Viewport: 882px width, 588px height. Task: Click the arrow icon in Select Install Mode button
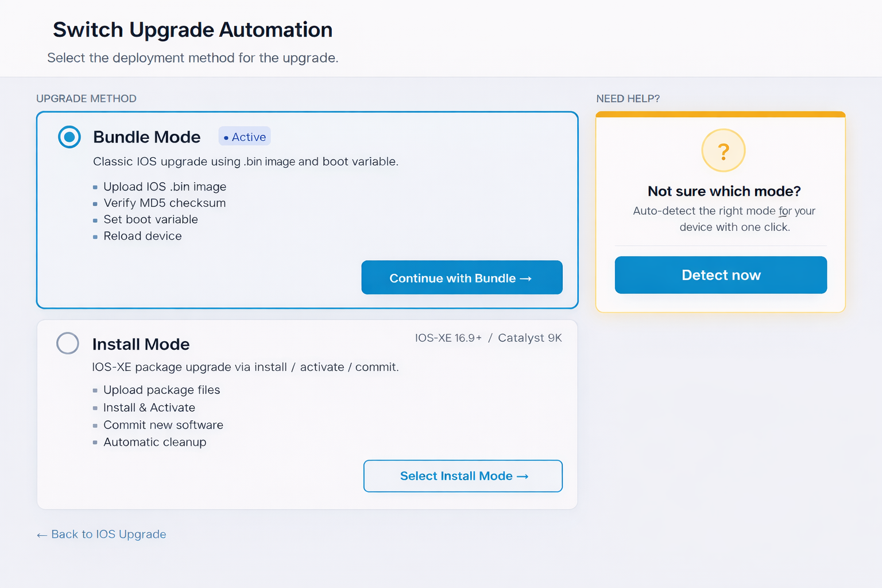click(522, 476)
